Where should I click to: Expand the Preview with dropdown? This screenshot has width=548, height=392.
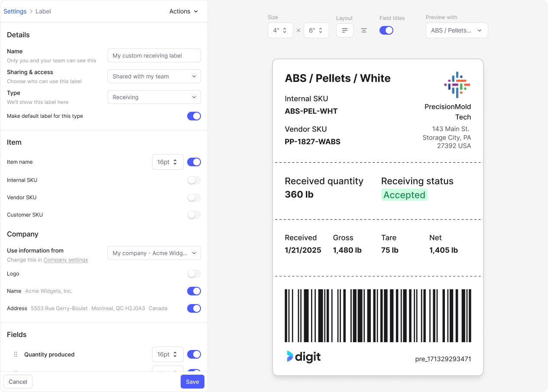(x=457, y=30)
